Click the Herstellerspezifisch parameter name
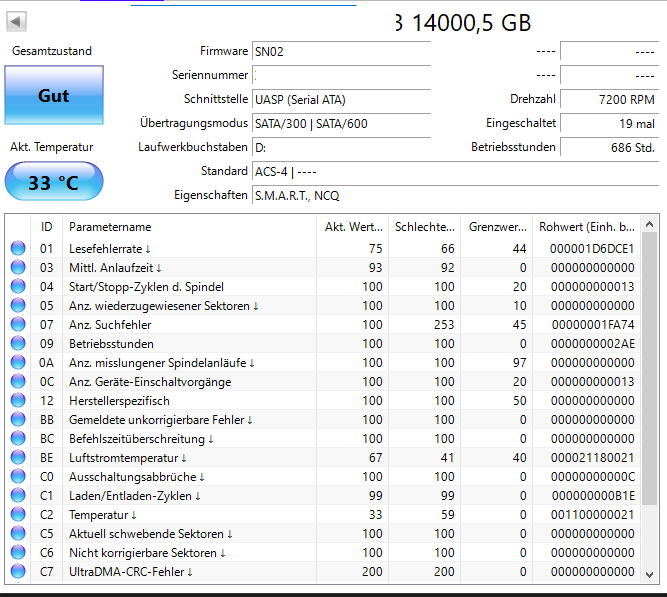667x597 pixels. [119, 400]
